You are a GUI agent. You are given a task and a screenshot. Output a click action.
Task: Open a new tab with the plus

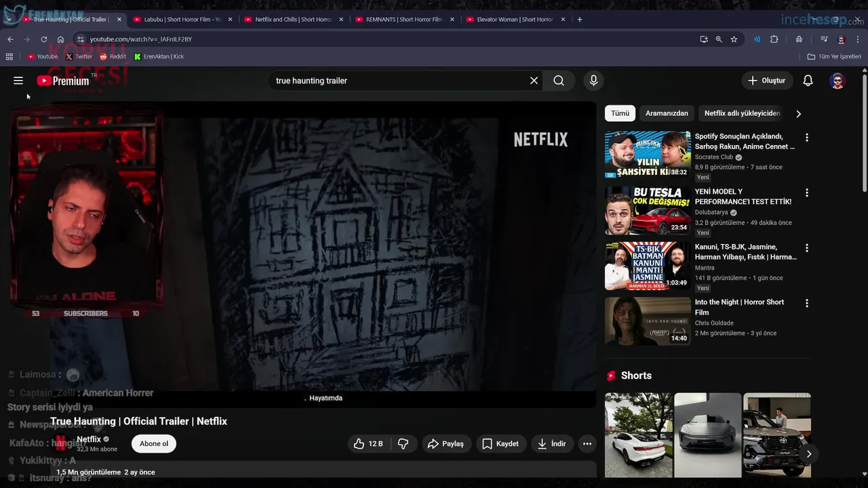pos(579,20)
